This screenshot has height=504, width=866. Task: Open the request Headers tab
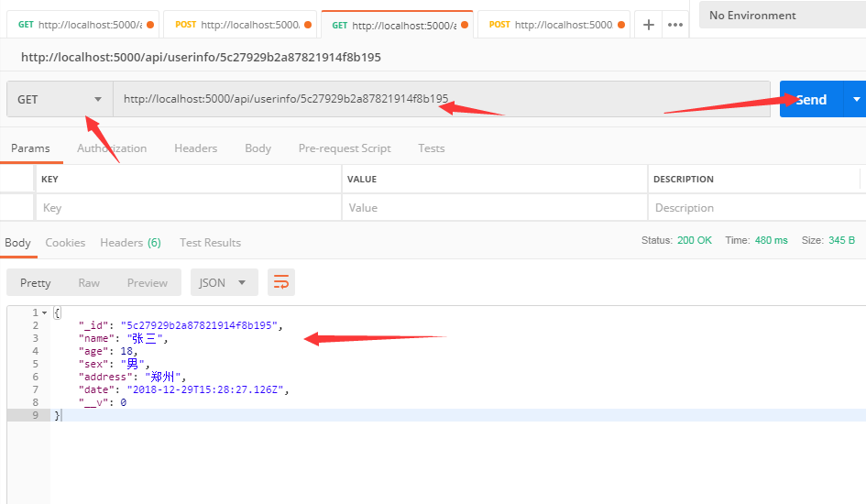point(195,148)
